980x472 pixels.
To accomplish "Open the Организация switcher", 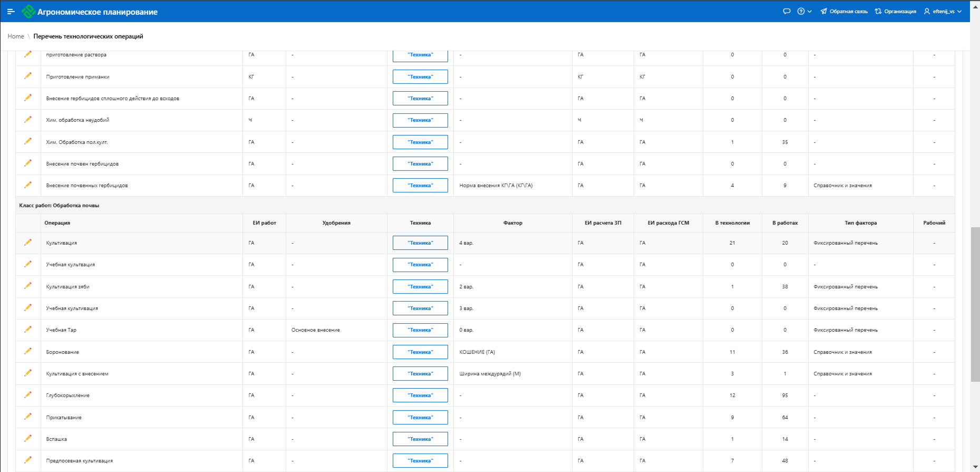I will (895, 12).
